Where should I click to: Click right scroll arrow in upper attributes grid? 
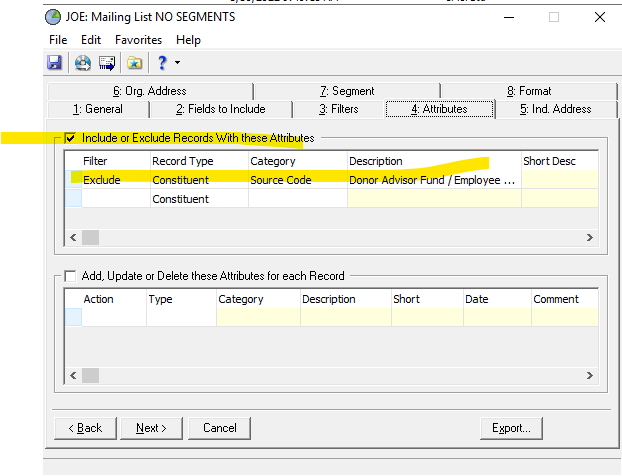click(x=590, y=238)
